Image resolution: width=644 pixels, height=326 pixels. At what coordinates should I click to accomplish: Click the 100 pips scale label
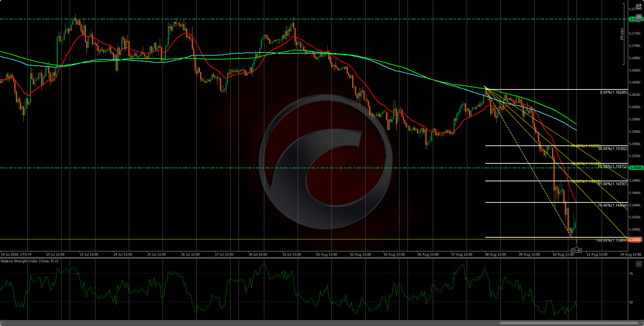click(x=622, y=34)
